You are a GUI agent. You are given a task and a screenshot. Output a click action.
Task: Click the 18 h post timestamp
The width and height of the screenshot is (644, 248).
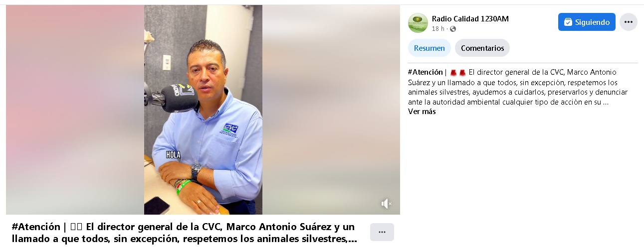click(x=438, y=29)
